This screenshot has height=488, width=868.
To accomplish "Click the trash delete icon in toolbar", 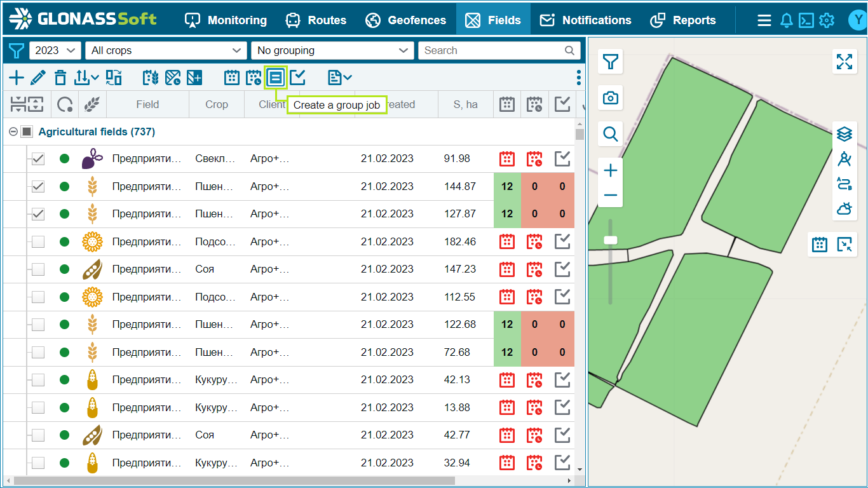I will point(60,78).
